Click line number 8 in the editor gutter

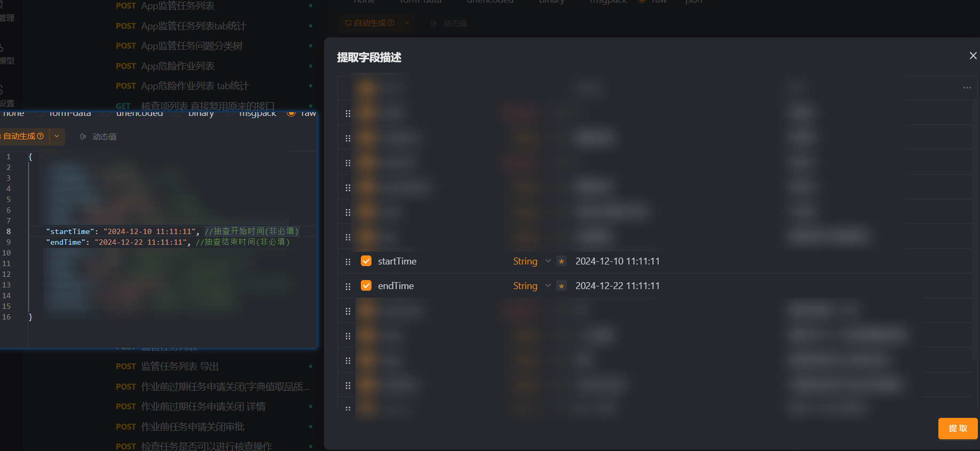click(9, 231)
